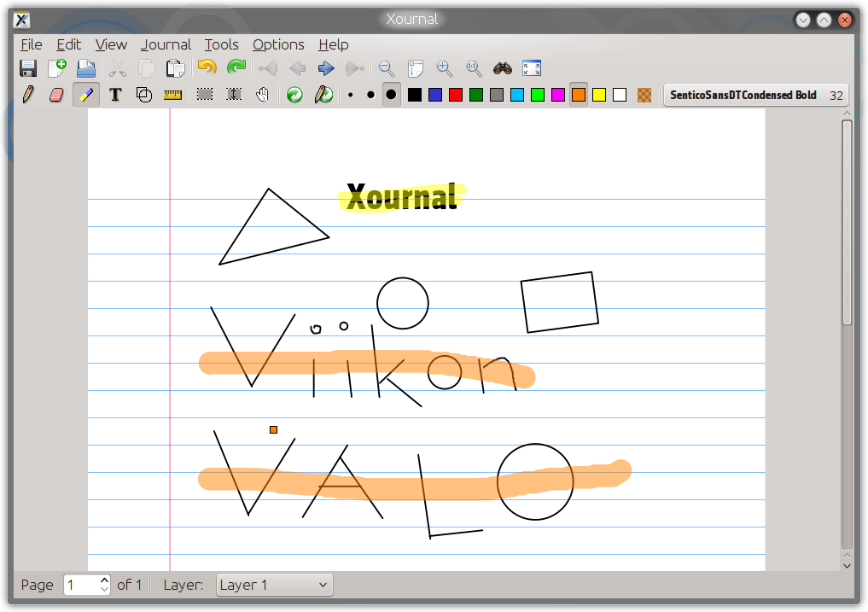Go to the first page
The width and height of the screenshot is (868, 612).
click(x=268, y=68)
